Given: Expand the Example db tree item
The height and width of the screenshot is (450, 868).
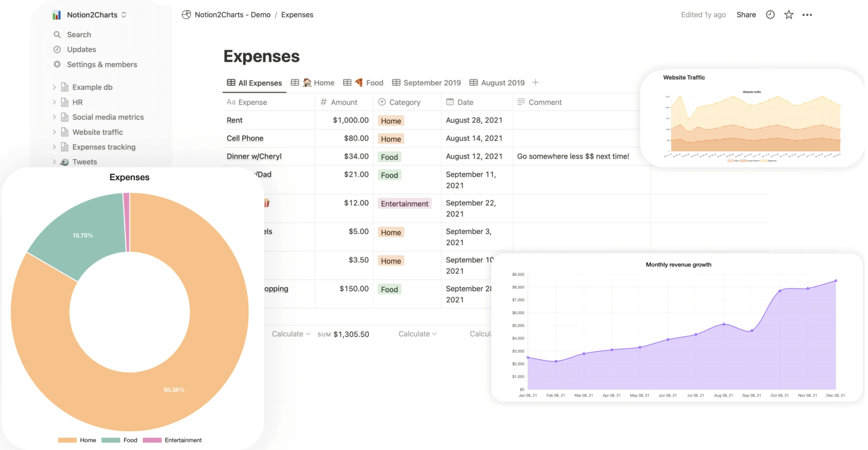Looking at the screenshot, I should [54, 87].
